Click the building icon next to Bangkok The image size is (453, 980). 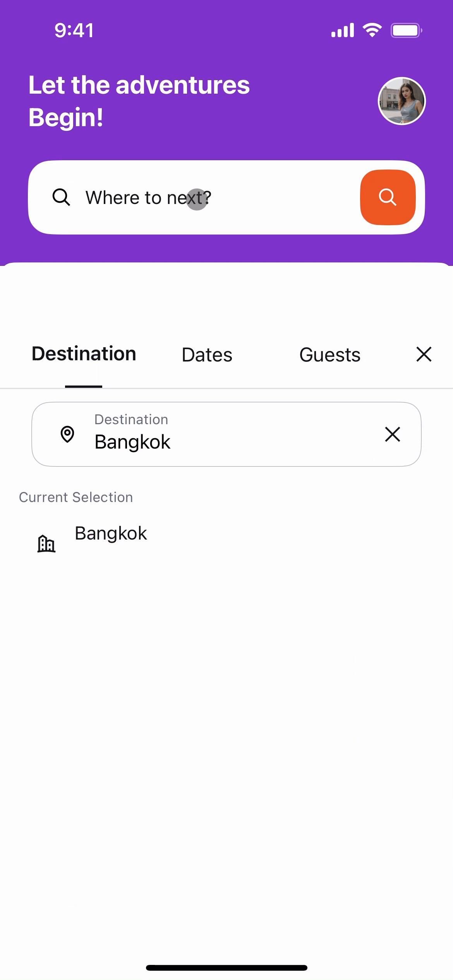pos(46,543)
